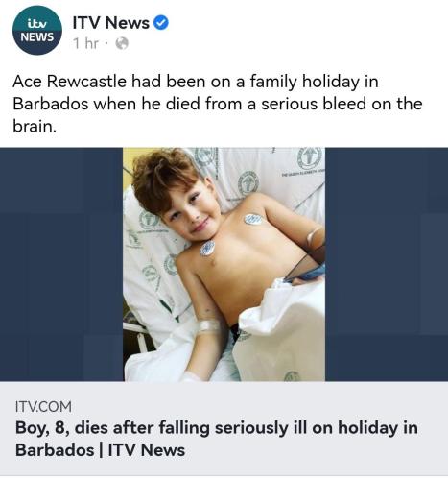Click the globe public audience icon
Image resolution: width=448 pixels, height=480 pixels.
pos(122,43)
